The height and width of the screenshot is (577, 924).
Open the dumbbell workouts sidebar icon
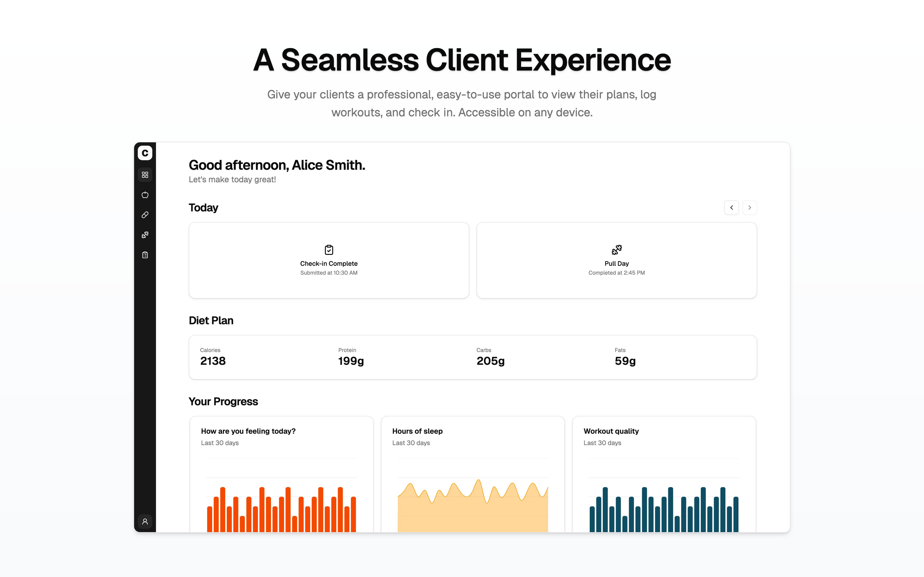point(145,235)
